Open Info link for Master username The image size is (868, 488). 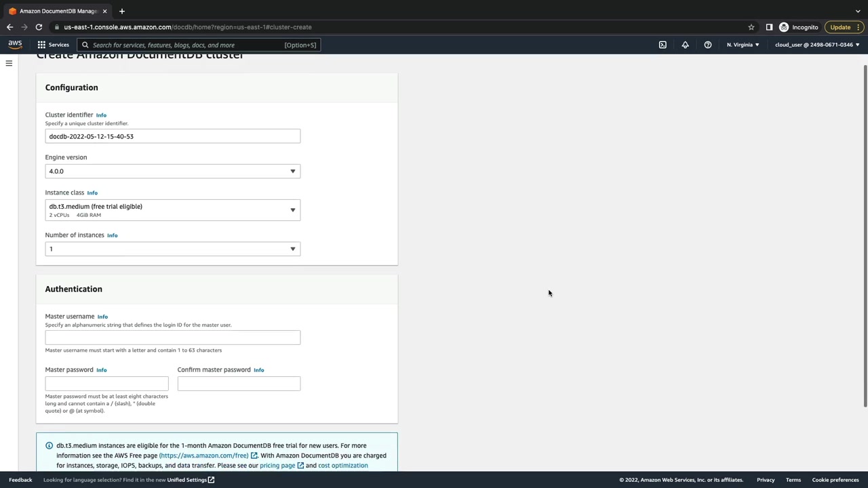point(102,317)
